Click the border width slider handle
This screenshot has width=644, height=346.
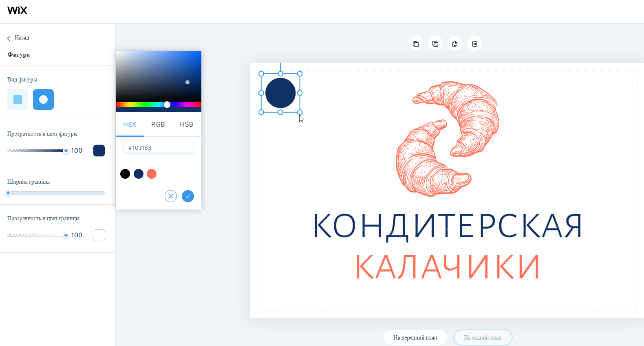click(8, 193)
